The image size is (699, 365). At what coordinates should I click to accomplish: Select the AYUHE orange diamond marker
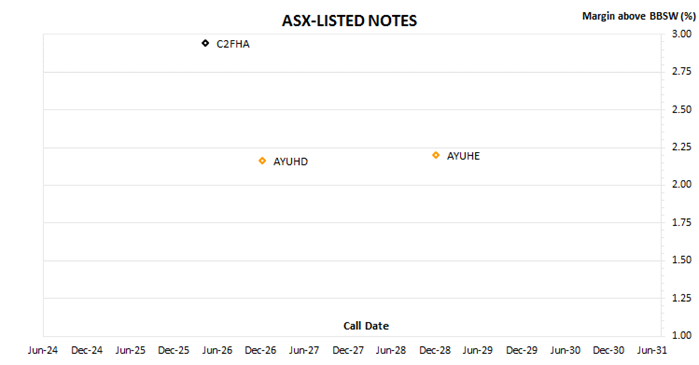tap(436, 155)
